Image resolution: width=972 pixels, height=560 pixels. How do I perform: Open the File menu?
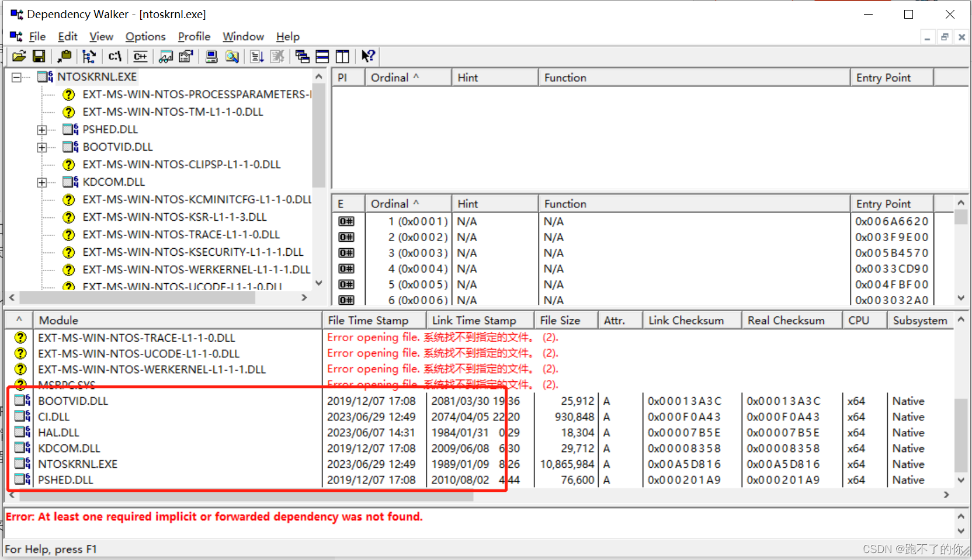(37, 36)
